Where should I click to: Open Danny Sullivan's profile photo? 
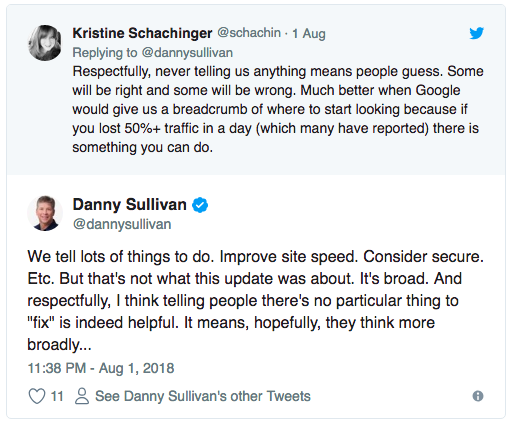[x=45, y=213]
